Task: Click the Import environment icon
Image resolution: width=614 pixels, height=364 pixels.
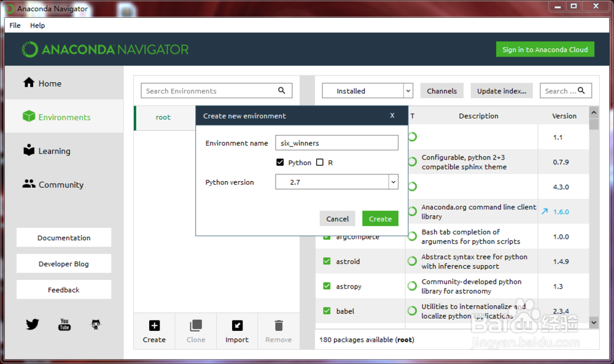Action: click(237, 326)
